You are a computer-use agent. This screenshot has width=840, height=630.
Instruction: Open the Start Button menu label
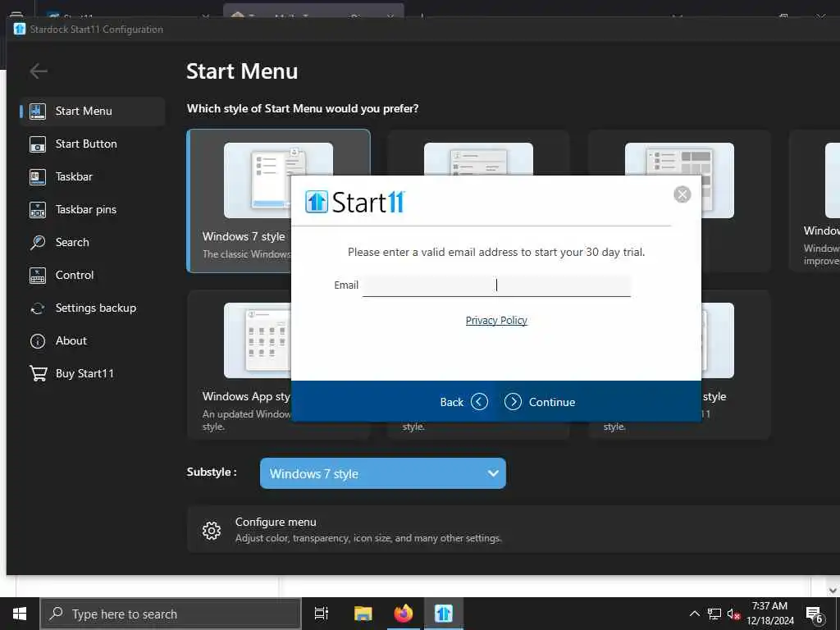(x=86, y=144)
